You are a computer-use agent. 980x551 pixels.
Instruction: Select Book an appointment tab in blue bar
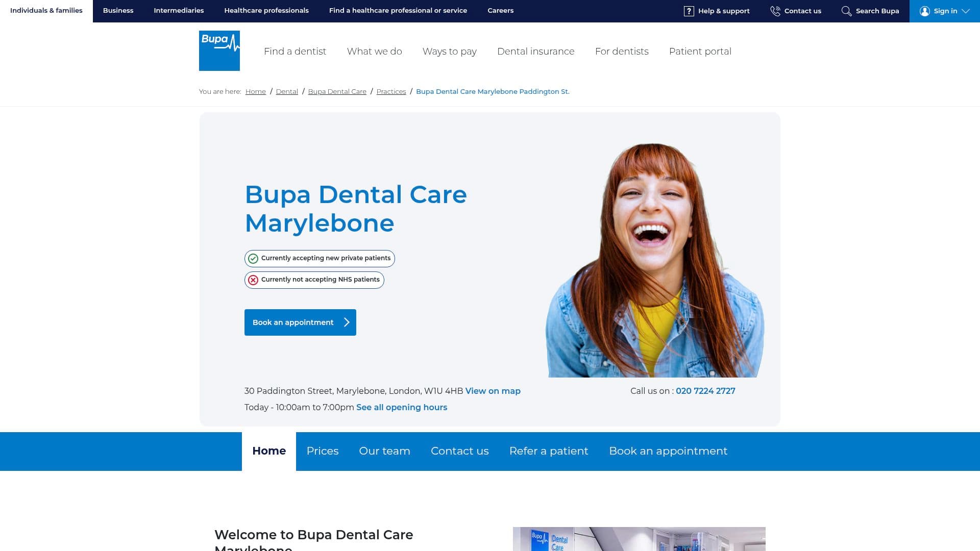[668, 452]
